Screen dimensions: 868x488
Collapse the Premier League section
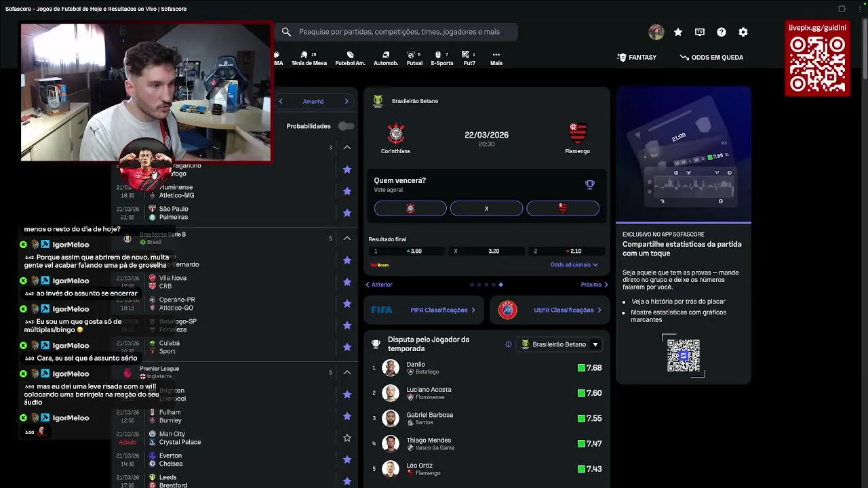tap(347, 372)
